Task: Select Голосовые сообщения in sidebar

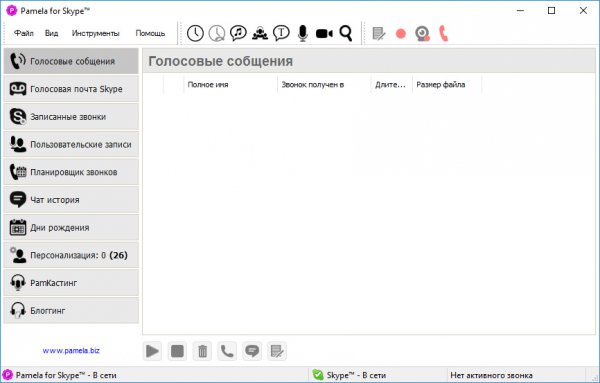Action: click(x=71, y=61)
